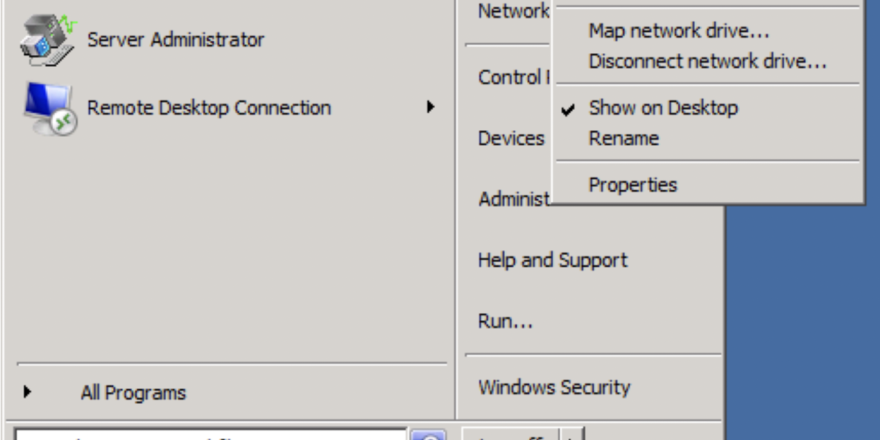Open Help and Support
Image resolution: width=880 pixels, height=440 pixels.
(553, 260)
